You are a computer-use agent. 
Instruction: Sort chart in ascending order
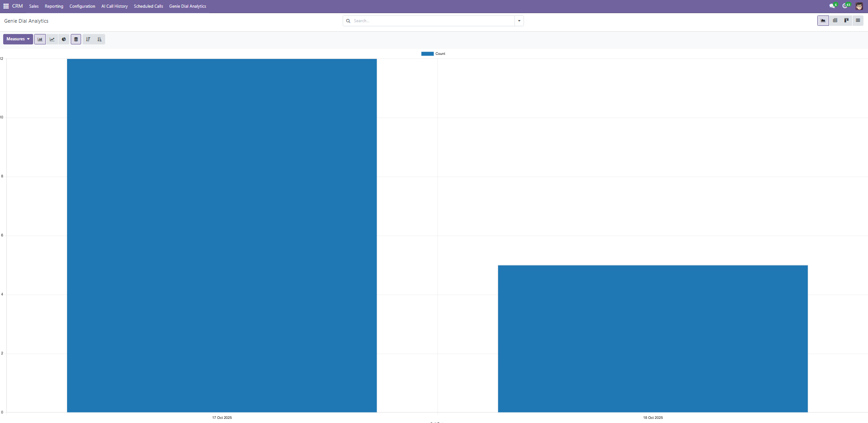(x=99, y=39)
